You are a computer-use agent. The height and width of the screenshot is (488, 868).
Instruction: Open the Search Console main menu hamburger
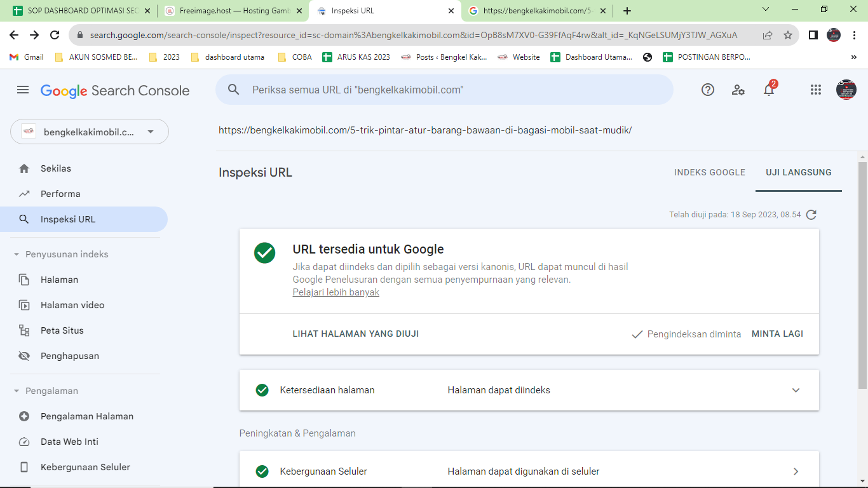click(23, 90)
